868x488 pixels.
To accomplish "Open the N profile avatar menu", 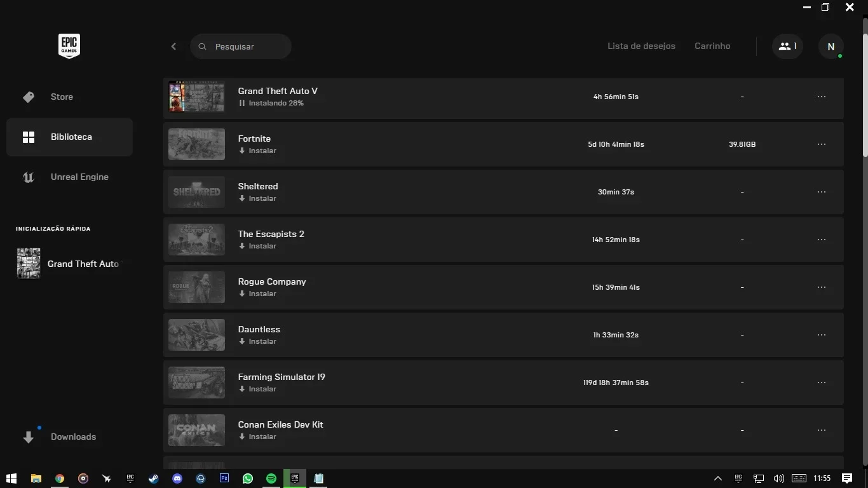I will pyautogui.click(x=831, y=46).
